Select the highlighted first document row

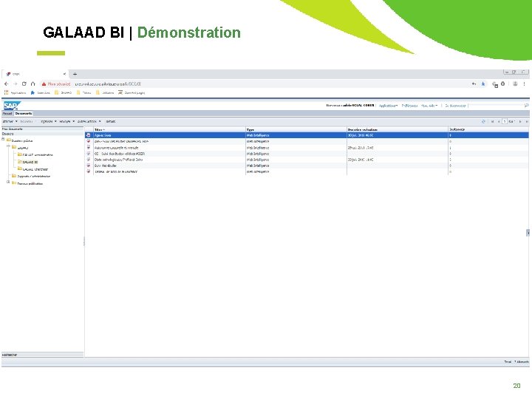(x=307, y=135)
